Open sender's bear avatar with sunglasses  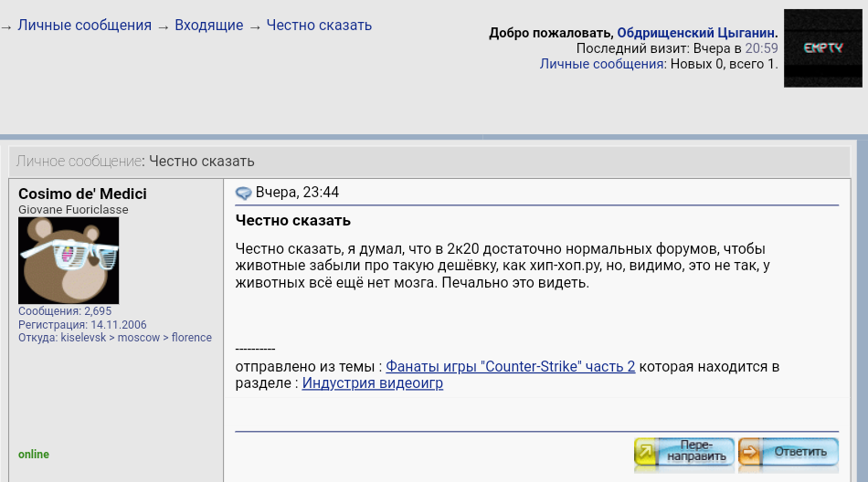[69, 260]
